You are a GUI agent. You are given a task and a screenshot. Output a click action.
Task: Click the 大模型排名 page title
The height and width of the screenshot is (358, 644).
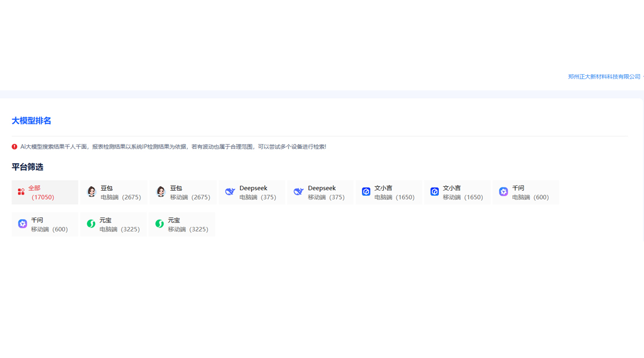(x=31, y=120)
